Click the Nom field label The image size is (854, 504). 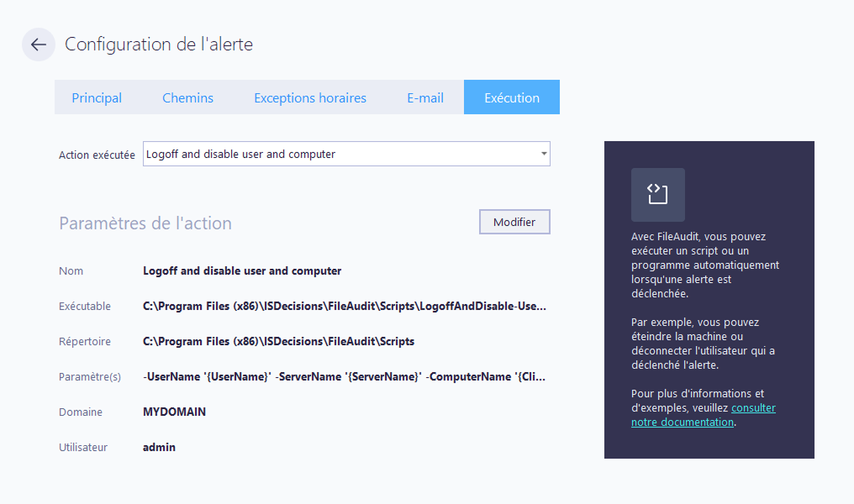pos(71,270)
